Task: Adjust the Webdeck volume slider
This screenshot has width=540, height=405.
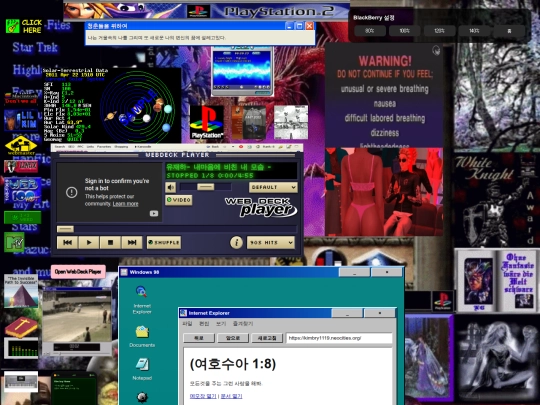Action: pos(206,187)
